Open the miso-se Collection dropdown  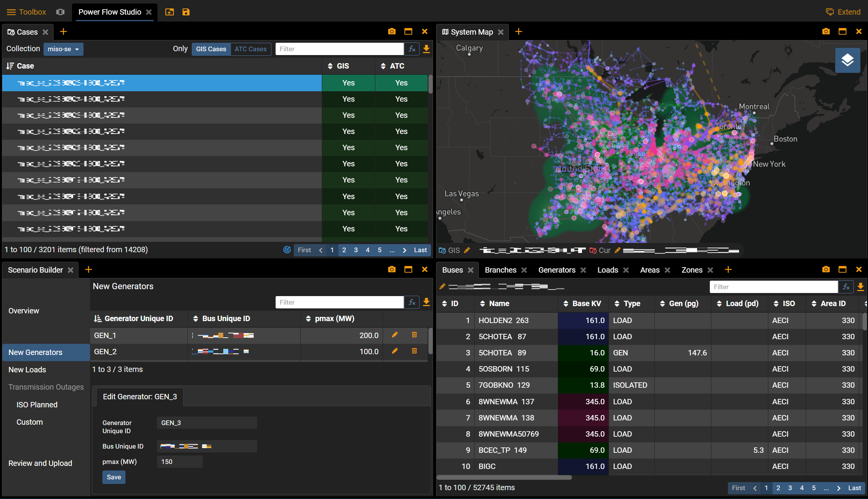(63, 49)
